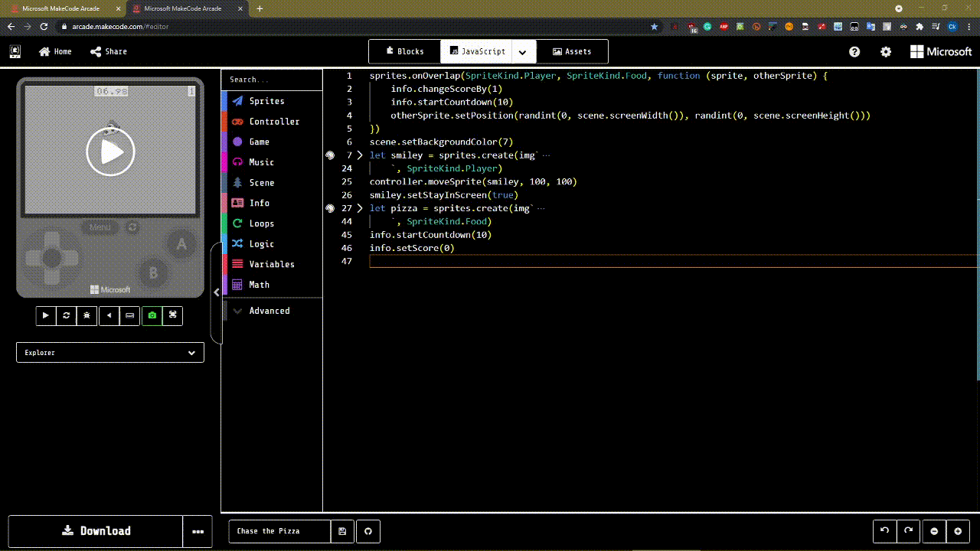The height and width of the screenshot is (551, 980).
Task: Click the scene.setBackgroundColor(7) line
Action: pos(441,142)
